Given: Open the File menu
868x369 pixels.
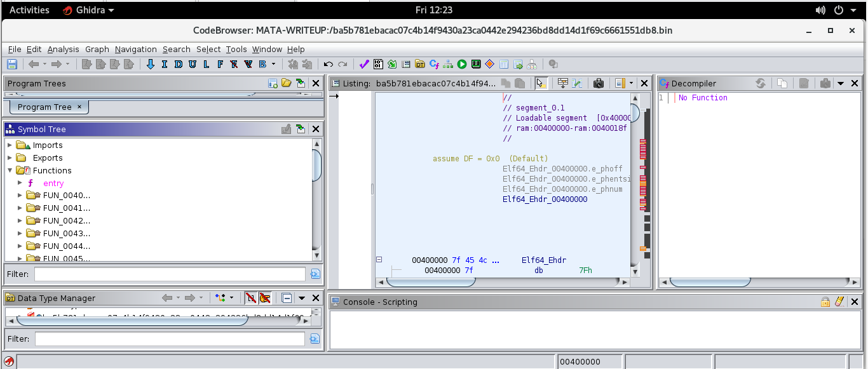Looking at the screenshot, I should 15,49.
